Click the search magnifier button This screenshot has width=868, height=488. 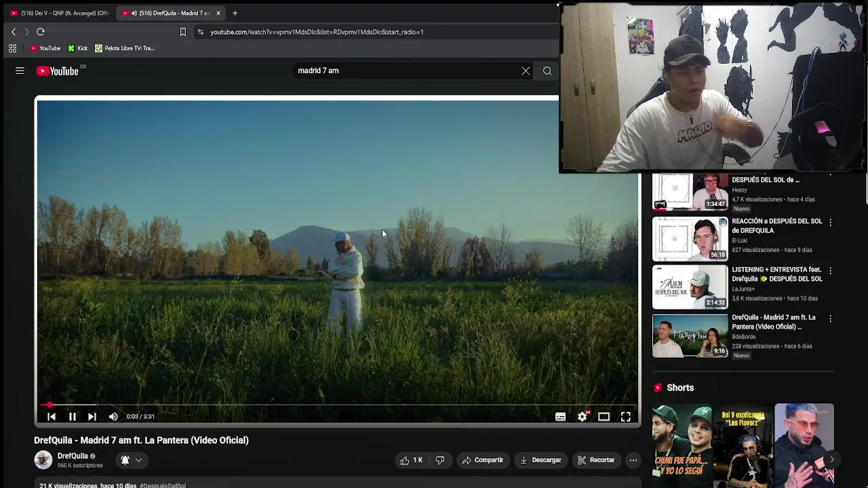coord(547,70)
